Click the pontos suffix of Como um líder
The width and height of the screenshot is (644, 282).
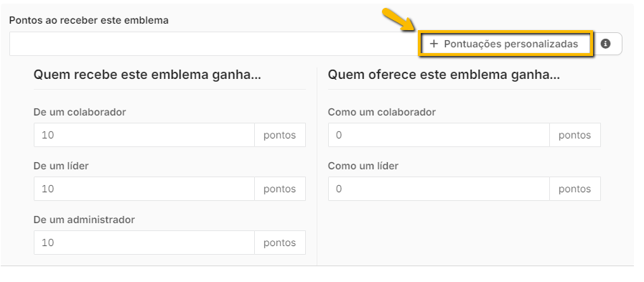(574, 189)
